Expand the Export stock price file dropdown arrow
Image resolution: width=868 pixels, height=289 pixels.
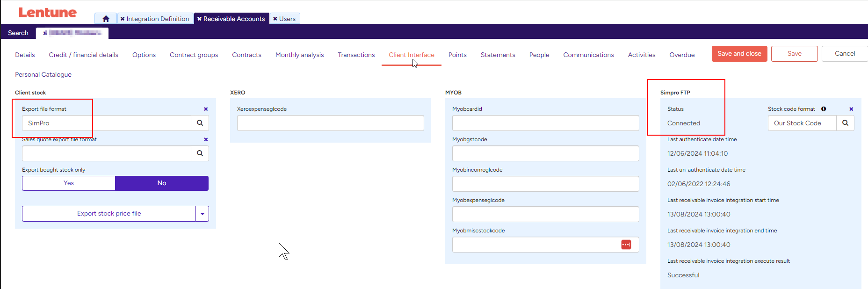tap(203, 214)
